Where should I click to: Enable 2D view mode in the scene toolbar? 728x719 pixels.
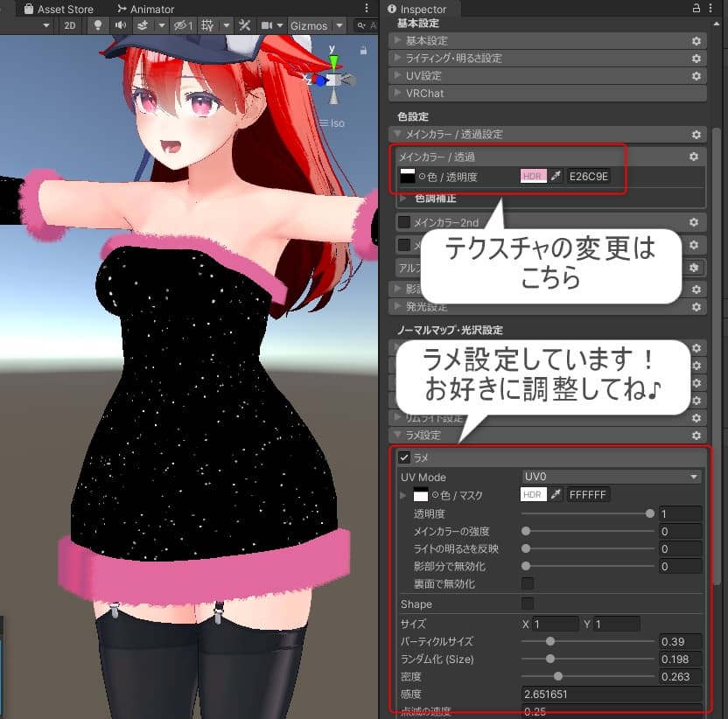click(x=69, y=25)
